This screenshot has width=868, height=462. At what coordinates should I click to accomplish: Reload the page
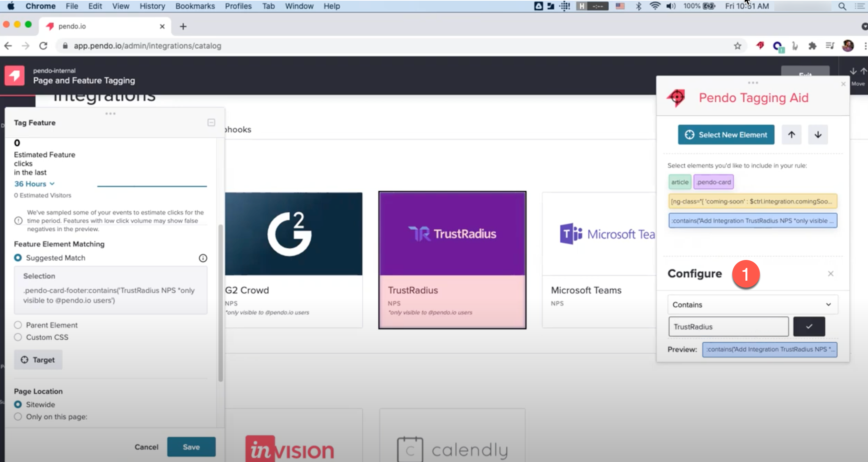pos(43,46)
